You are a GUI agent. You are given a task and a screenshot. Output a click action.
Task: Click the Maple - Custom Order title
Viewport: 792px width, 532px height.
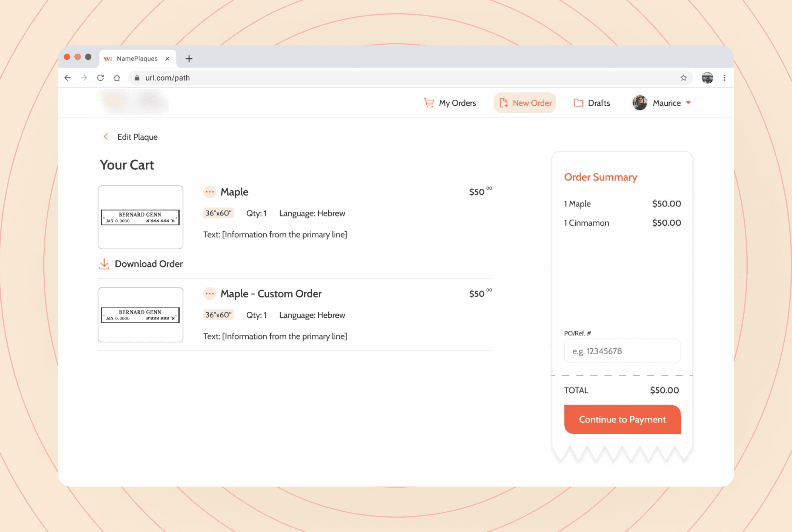(271, 294)
